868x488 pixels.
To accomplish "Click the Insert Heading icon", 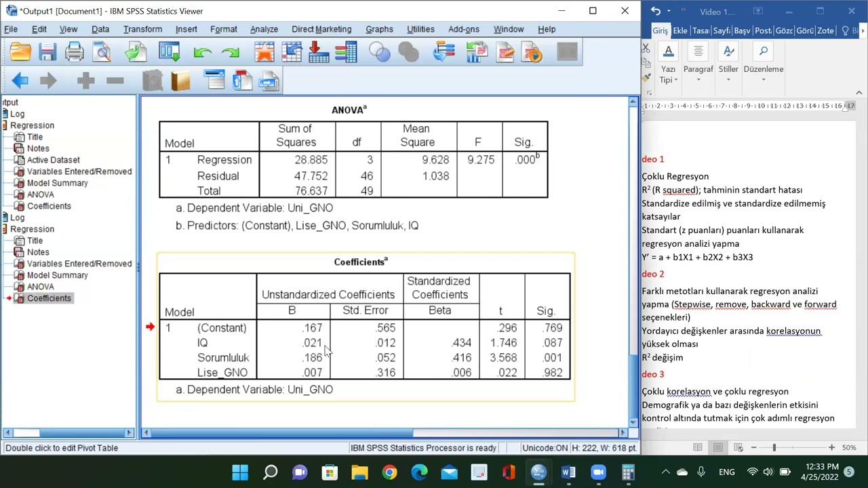I will click(215, 81).
